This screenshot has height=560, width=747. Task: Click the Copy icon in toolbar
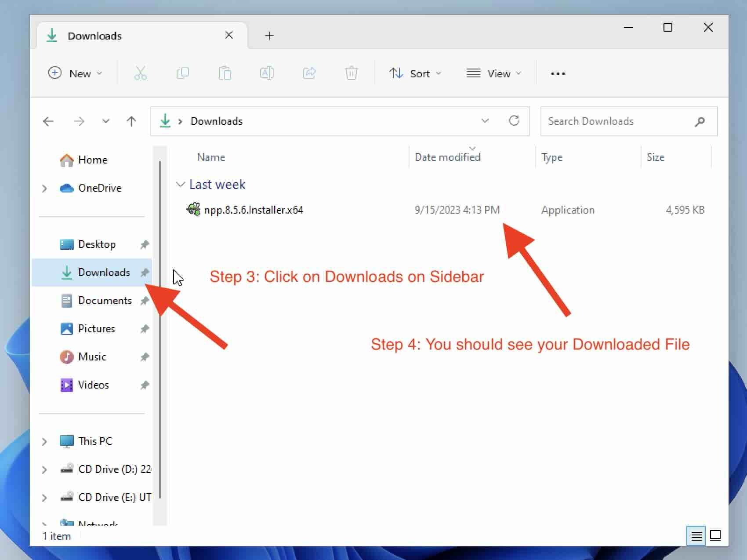pyautogui.click(x=182, y=73)
